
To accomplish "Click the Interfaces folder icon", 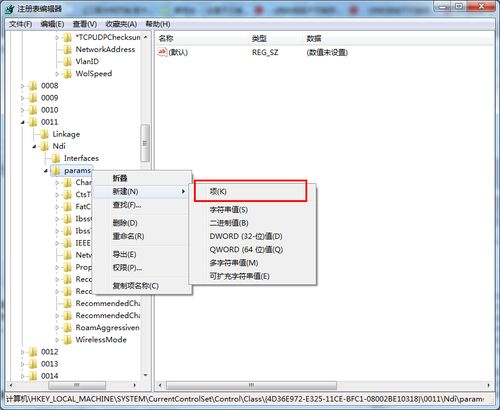I will coord(56,158).
